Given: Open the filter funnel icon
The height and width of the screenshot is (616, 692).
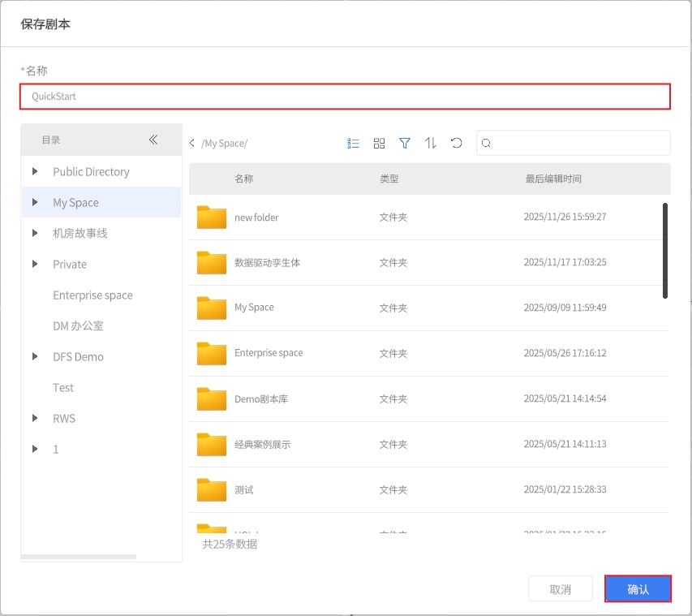Looking at the screenshot, I should pyautogui.click(x=405, y=143).
